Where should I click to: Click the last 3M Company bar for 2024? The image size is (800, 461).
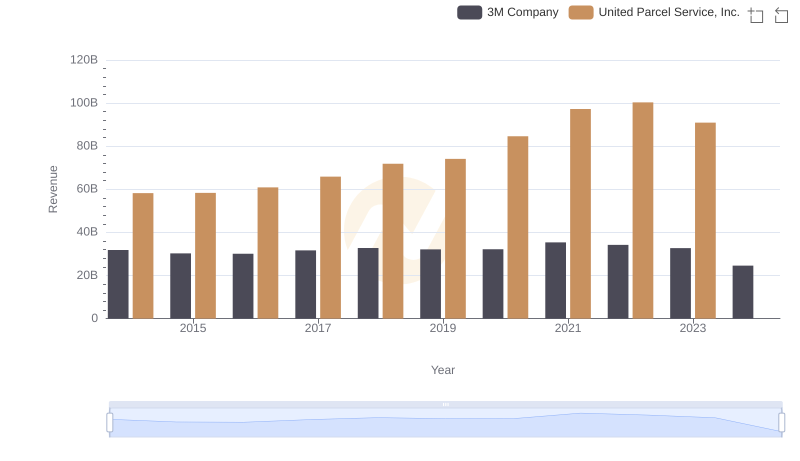click(x=743, y=292)
